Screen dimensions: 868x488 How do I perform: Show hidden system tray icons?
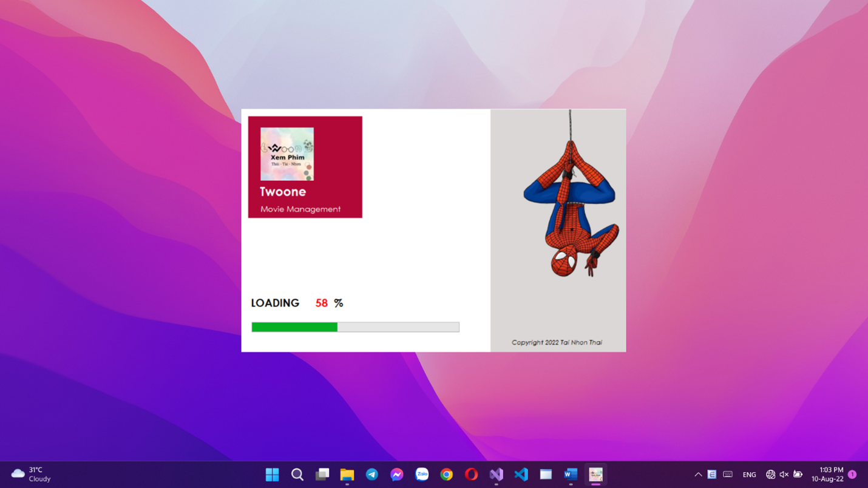(x=698, y=475)
